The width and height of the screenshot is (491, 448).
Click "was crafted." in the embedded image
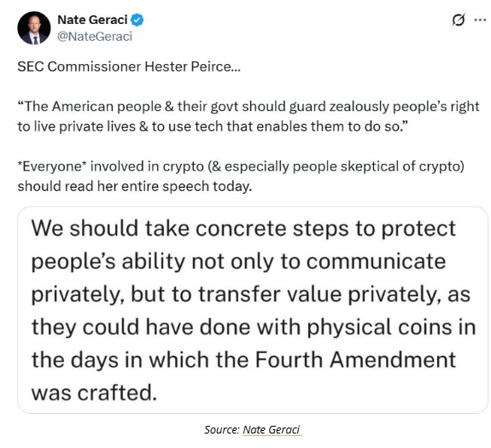94,393
